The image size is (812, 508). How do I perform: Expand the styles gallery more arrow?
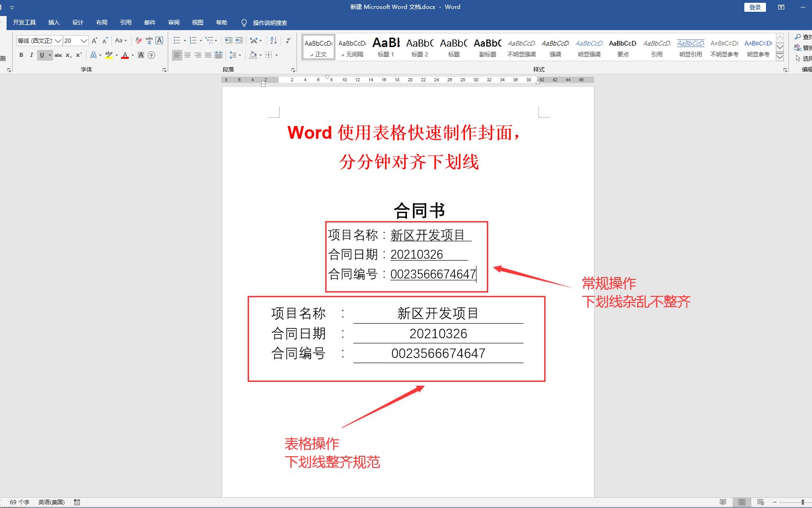tap(780, 57)
